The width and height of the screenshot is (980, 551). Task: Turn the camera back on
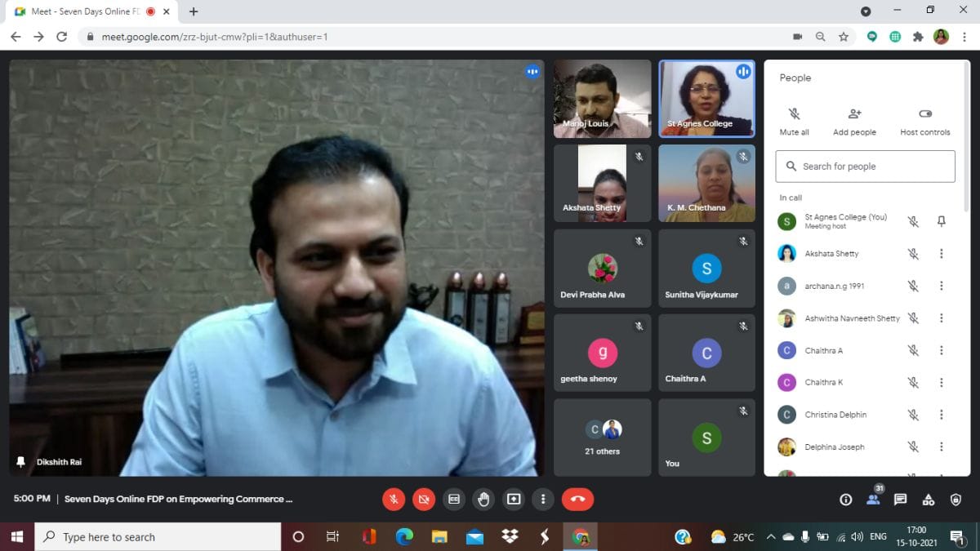click(423, 499)
